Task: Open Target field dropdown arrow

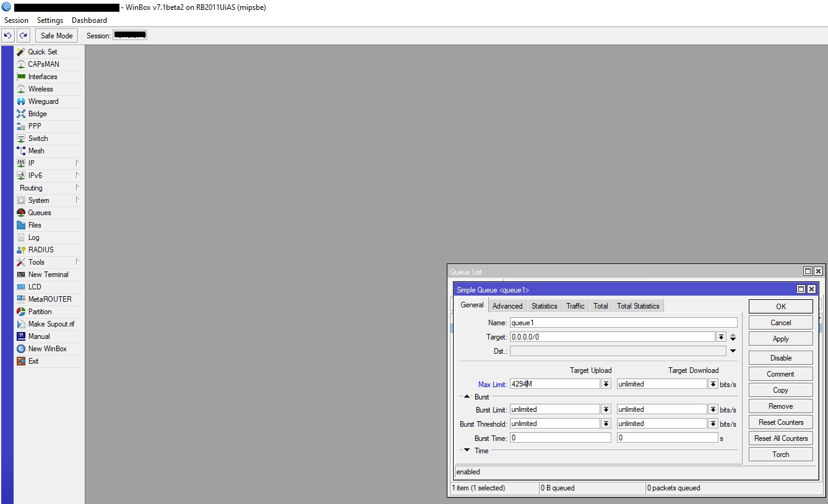Action: (722, 337)
